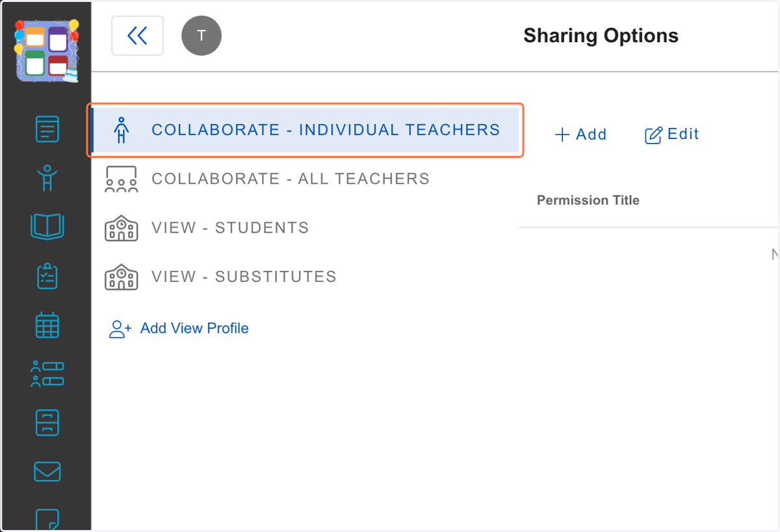Open the lesson plans document sidebar icon
The height and width of the screenshot is (532, 780).
pos(47,129)
